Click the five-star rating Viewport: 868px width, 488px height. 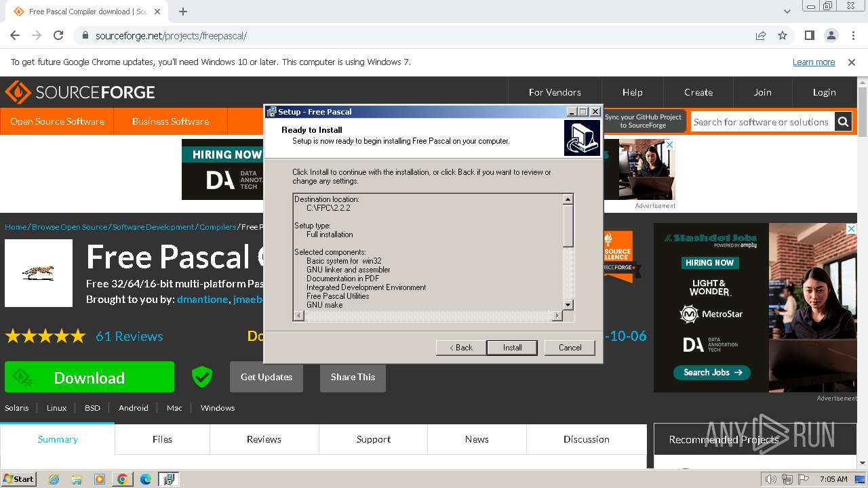pyautogui.click(x=45, y=336)
